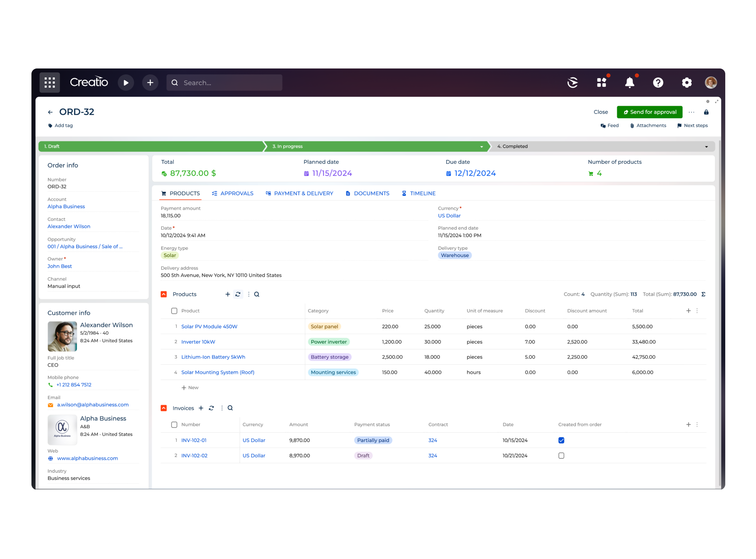Uncheck Created from order for INV-102-01

tap(561, 440)
